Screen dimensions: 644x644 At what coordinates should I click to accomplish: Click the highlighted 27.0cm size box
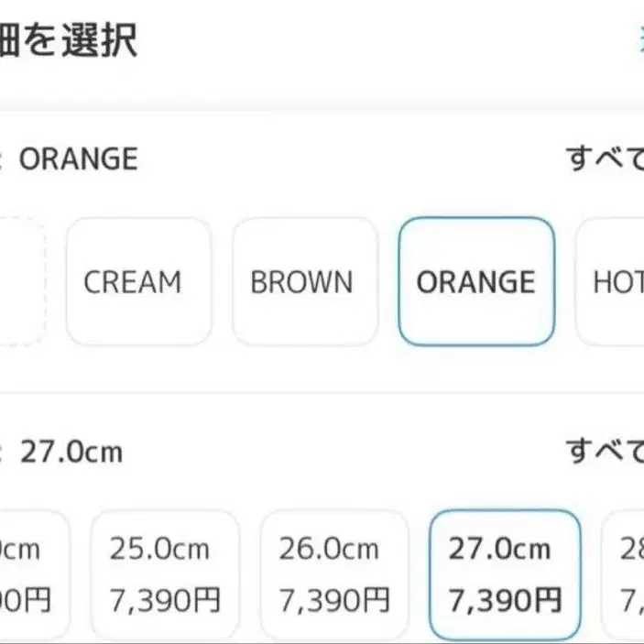(504, 574)
